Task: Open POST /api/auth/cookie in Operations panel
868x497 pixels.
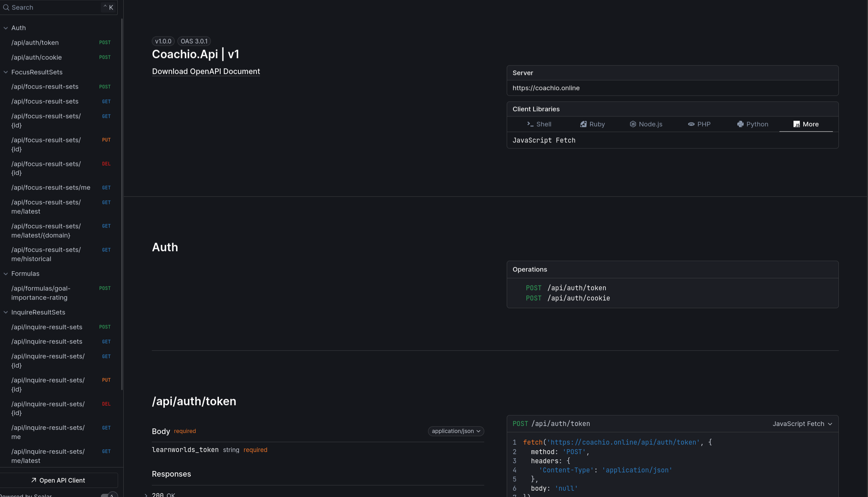Action: tap(568, 298)
